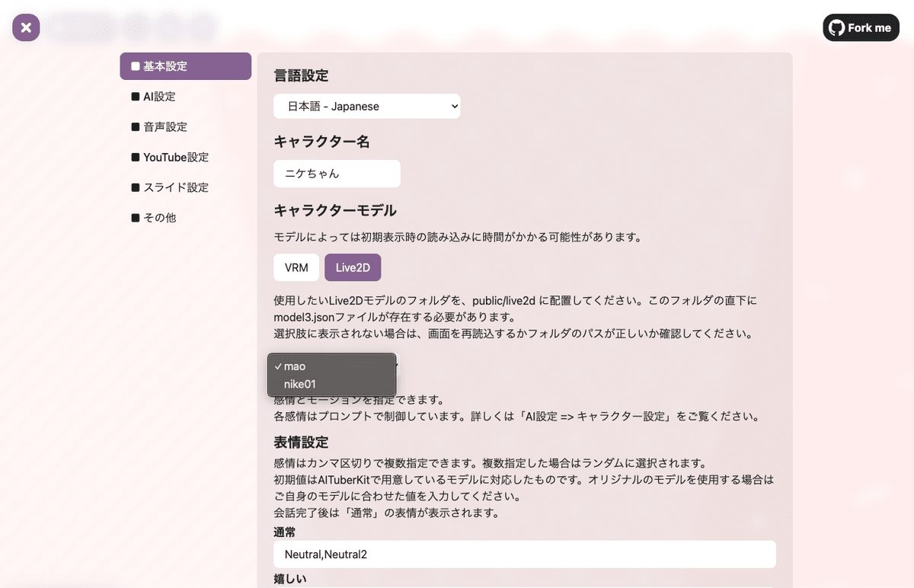Select the Live2D model type
This screenshot has width=914, height=588.
tap(353, 267)
